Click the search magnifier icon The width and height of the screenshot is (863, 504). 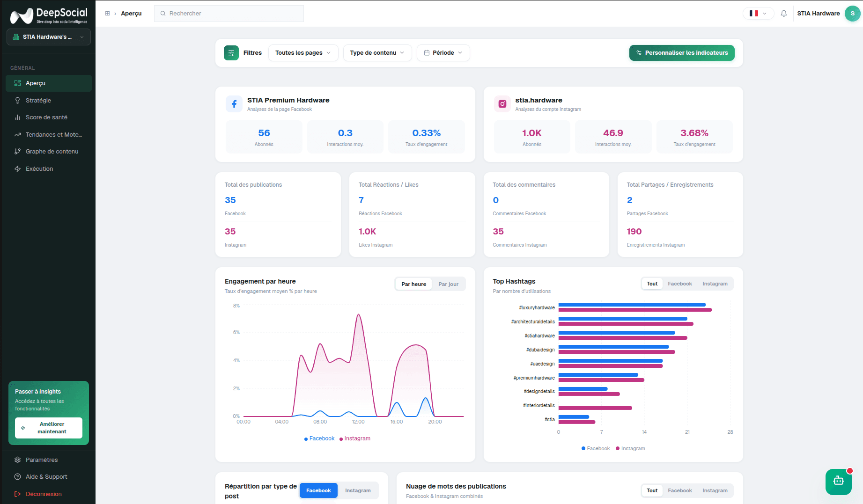tap(163, 14)
